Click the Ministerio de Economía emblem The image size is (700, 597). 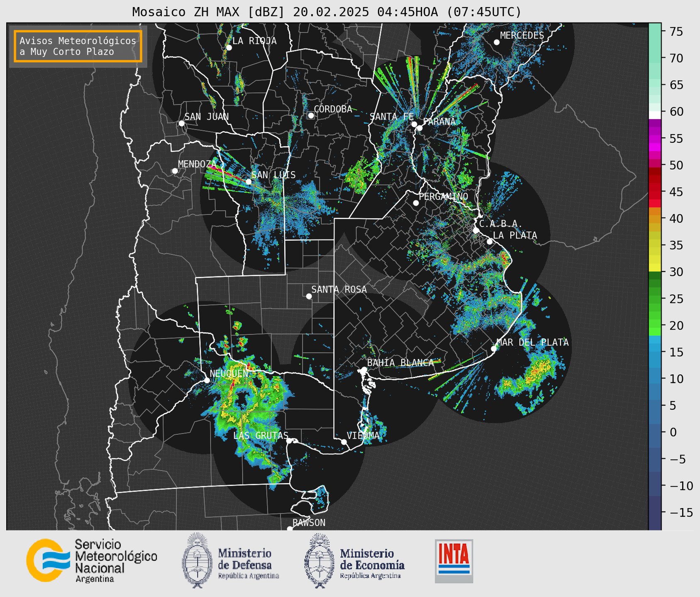(x=319, y=560)
